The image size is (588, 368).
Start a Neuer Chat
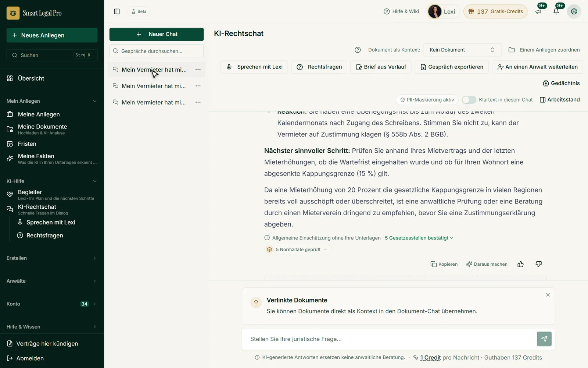(x=157, y=34)
